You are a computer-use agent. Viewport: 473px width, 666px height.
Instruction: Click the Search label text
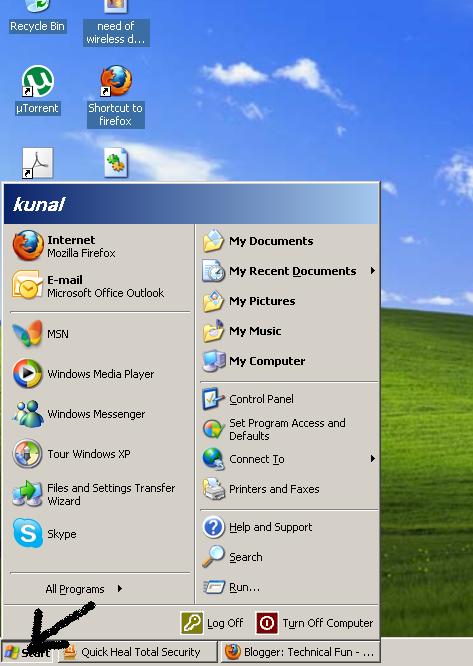point(246,557)
